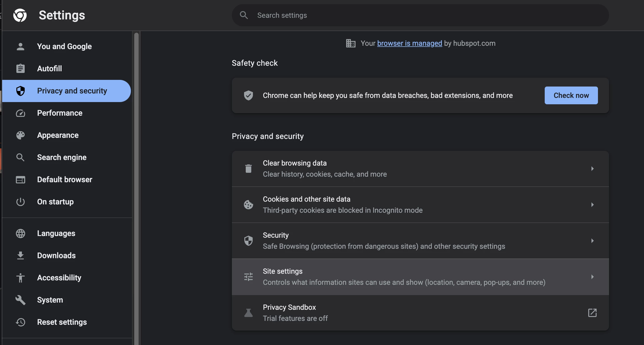The image size is (644, 345).
Task: Open the Autofill section
Action: click(x=49, y=69)
